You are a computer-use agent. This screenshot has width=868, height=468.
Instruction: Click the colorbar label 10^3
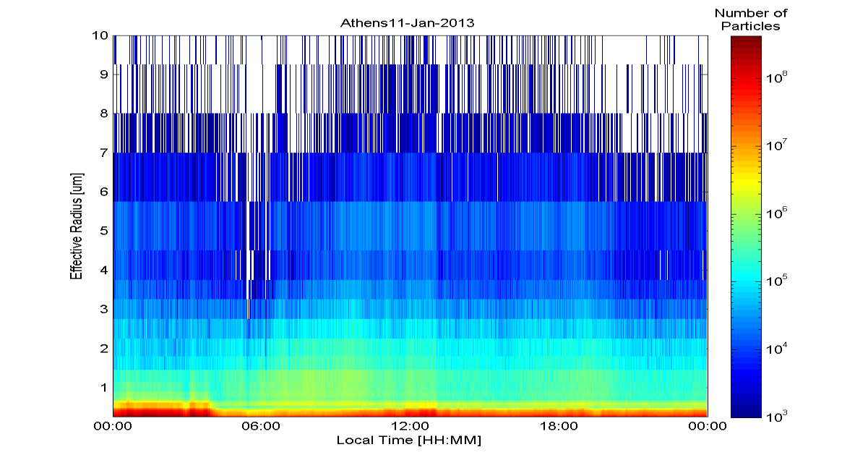775,416
